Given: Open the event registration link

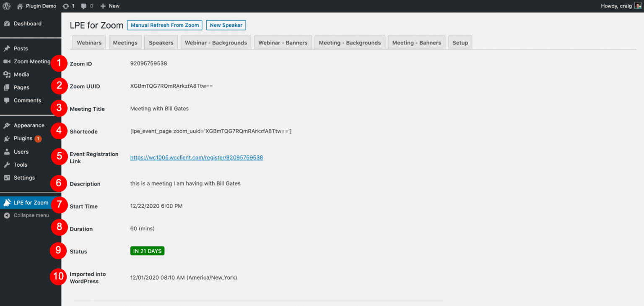Looking at the screenshot, I should pos(196,157).
